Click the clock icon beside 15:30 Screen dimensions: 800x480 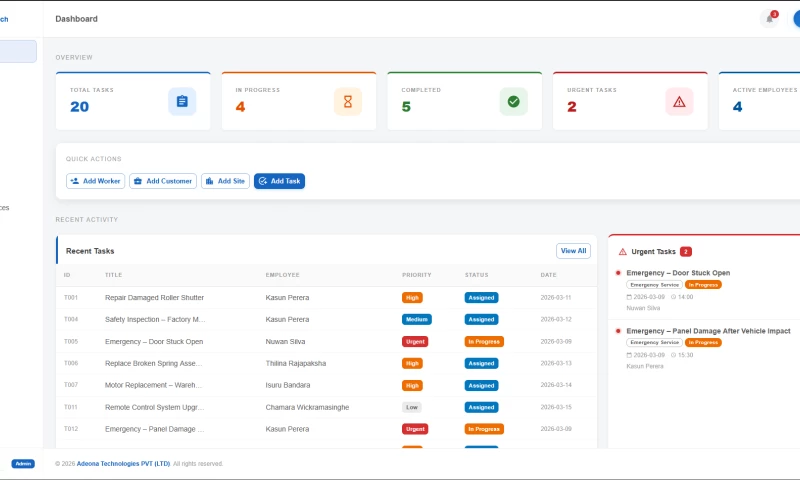pyautogui.click(x=673, y=355)
